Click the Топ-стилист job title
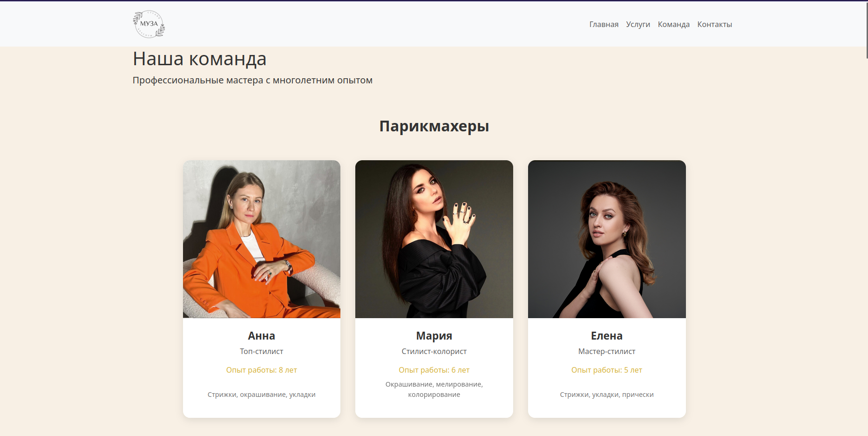This screenshot has height=436, width=868. (x=262, y=351)
